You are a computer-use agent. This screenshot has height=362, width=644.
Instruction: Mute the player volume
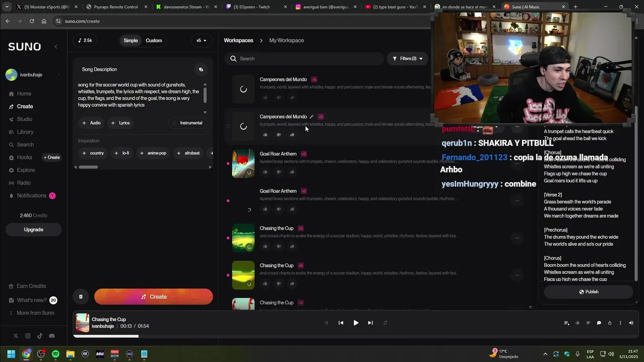click(x=631, y=323)
